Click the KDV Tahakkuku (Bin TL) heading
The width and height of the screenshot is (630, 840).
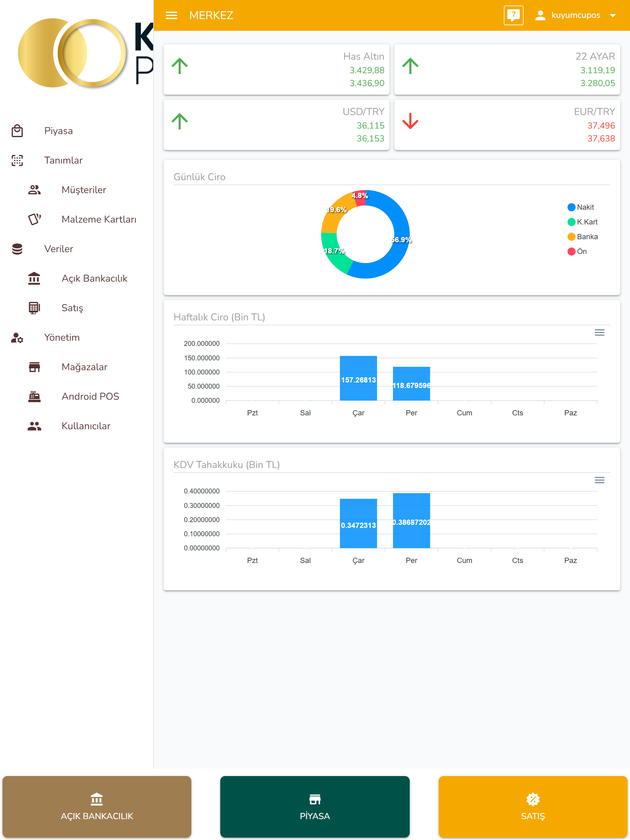226,465
